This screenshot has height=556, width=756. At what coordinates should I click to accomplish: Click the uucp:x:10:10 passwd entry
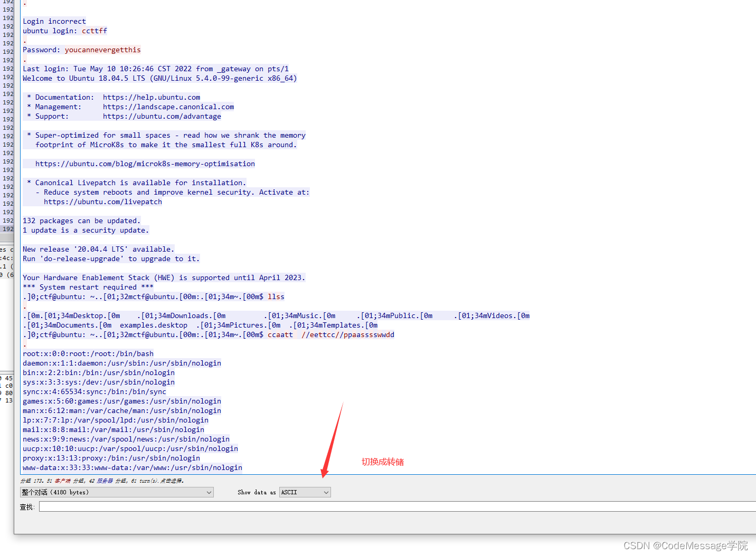[x=130, y=448]
